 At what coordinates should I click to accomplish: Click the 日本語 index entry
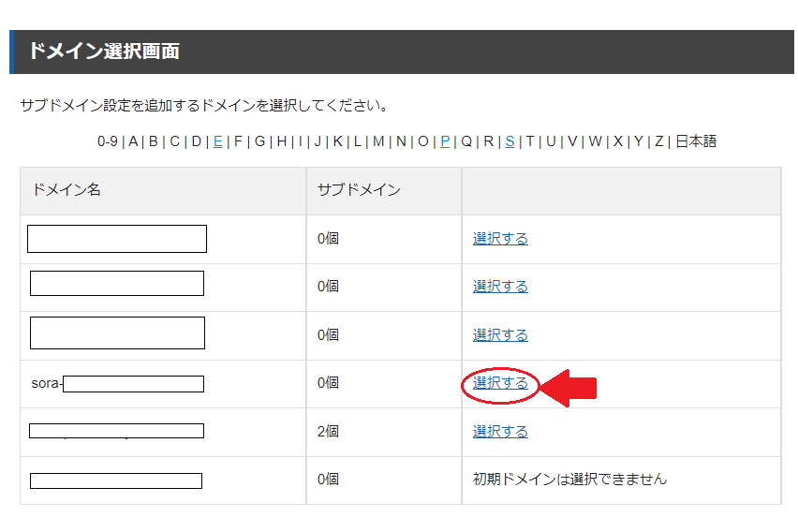696,141
